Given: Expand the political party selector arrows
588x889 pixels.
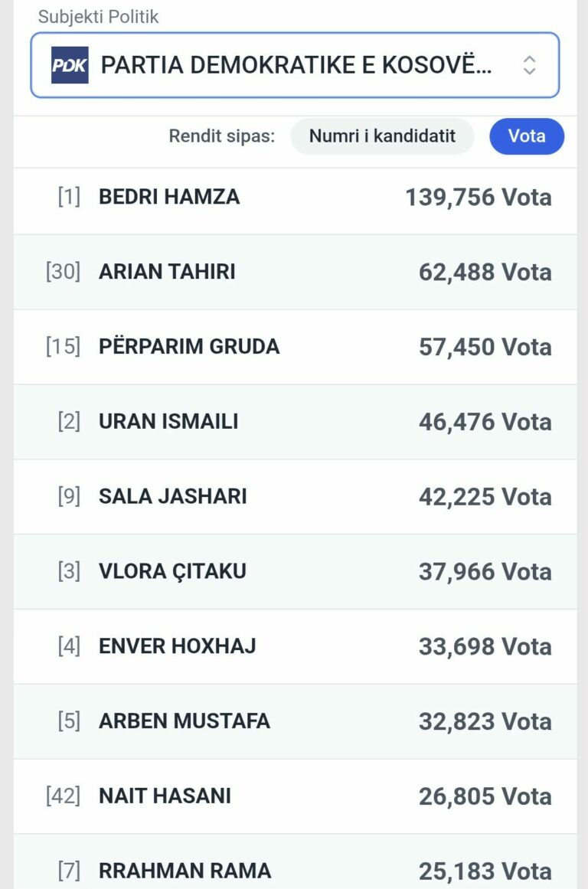Looking at the screenshot, I should [x=529, y=65].
